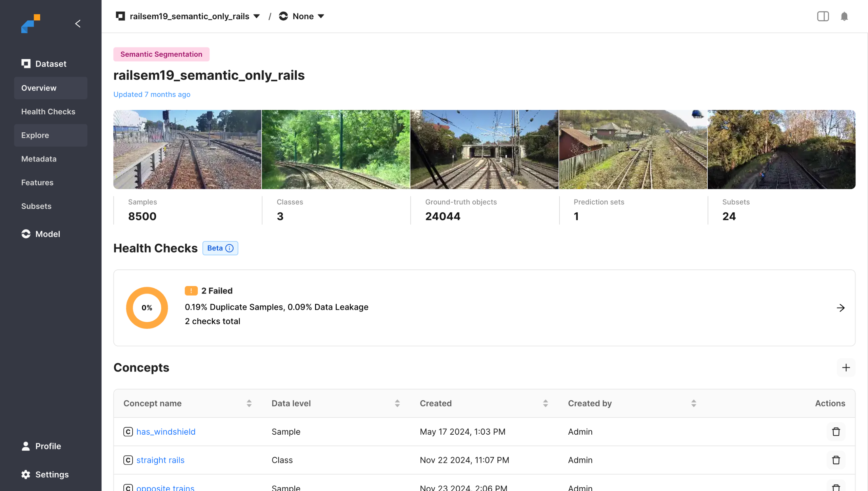
Task: Add a new concept with plus icon
Action: click(x=846, y=367)
